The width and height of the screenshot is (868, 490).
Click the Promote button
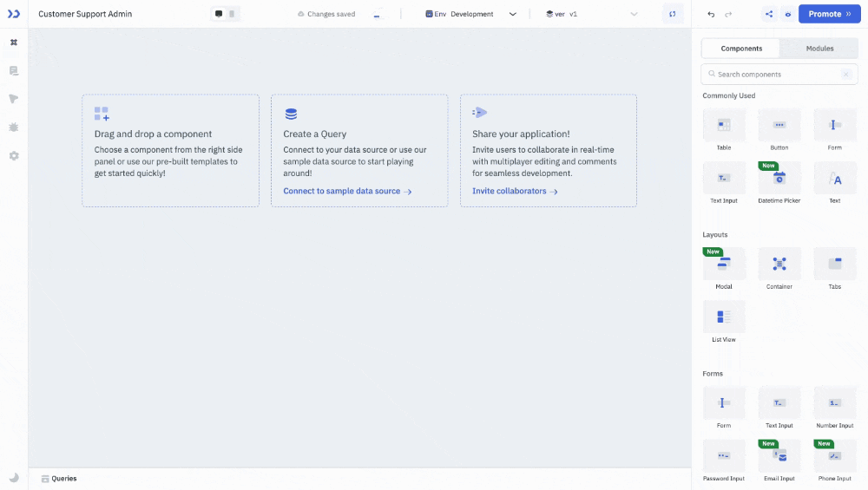(829, 14)
